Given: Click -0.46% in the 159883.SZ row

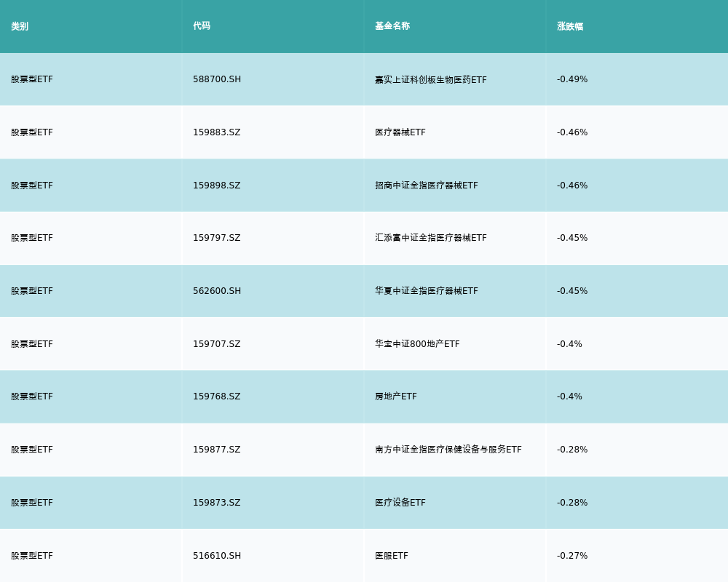Looking at the screenshot, I should pyautogui.click(x=572, y=132).
